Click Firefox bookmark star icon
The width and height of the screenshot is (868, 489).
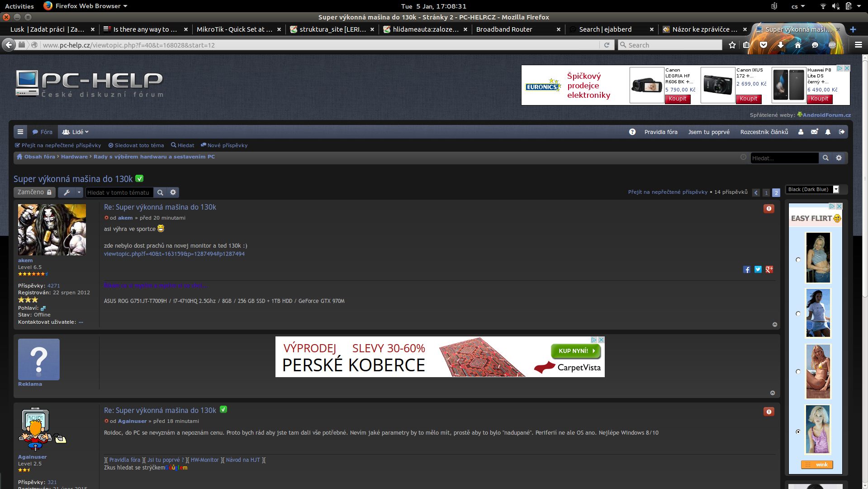(x=732, y=45)
